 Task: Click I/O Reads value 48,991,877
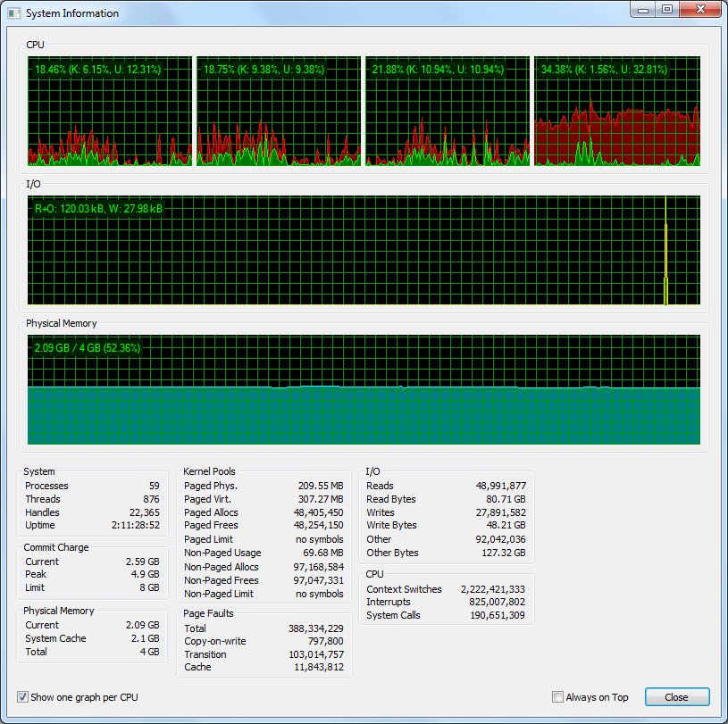click(501, 486)
